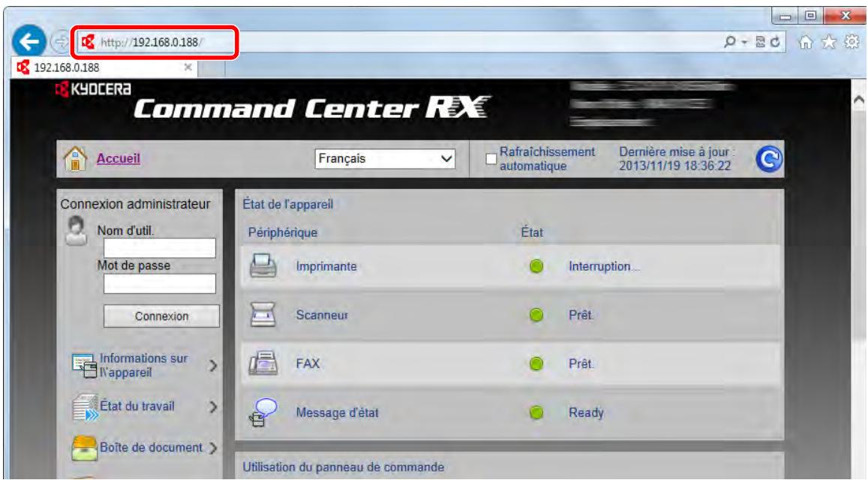Click the Scanneur green status indicator
The image size is (868, 480).
click(x=536, y=315)
